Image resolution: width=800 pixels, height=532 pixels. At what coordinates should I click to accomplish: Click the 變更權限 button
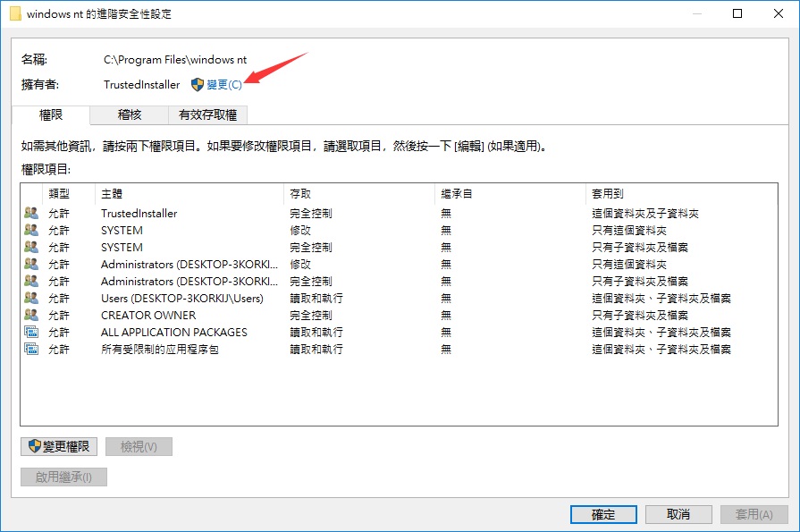coord(59,447)
